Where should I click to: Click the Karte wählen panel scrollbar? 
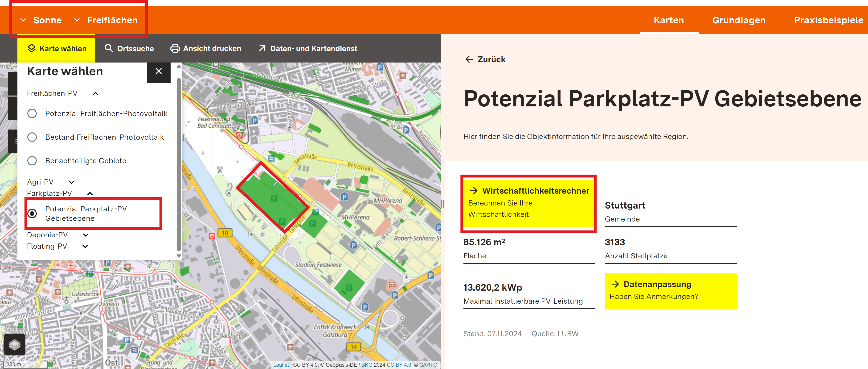(x=179, y=165)
